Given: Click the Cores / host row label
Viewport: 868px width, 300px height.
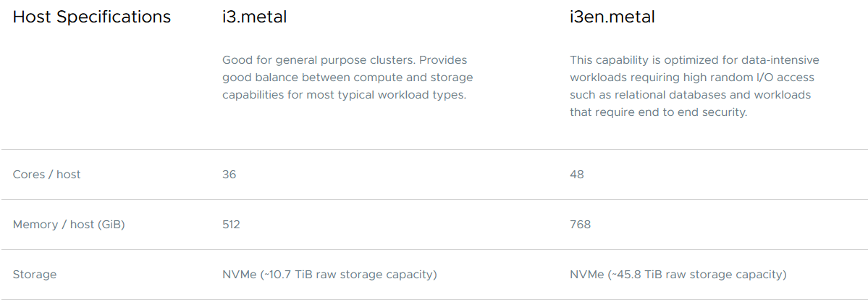Looking at the screenshot, I should click(46, 174).
